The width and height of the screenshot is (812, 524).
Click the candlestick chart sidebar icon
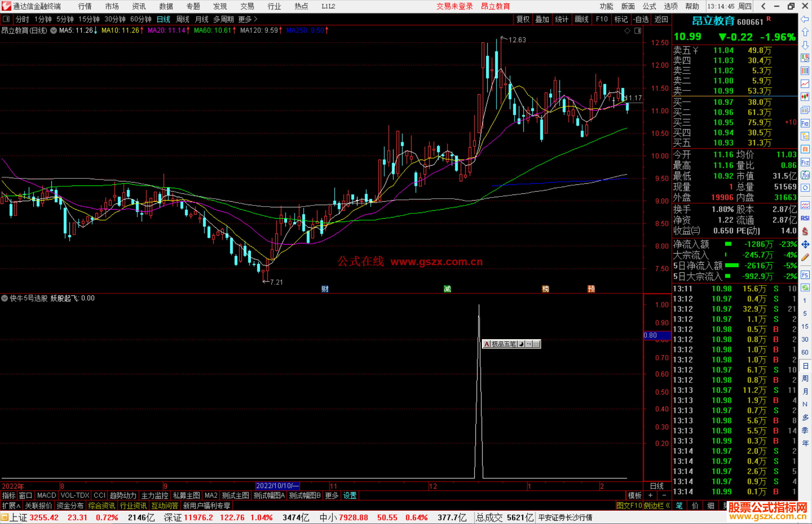[805, 97]
